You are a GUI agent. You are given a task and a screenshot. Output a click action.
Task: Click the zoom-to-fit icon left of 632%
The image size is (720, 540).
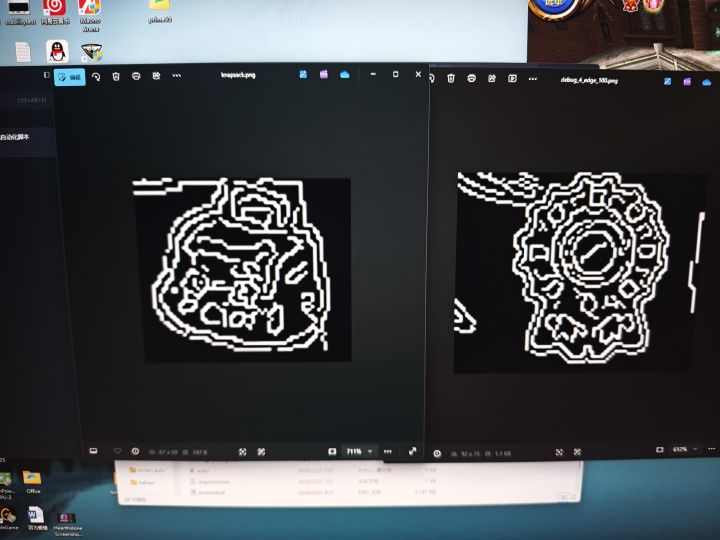(x=660, y=449)
